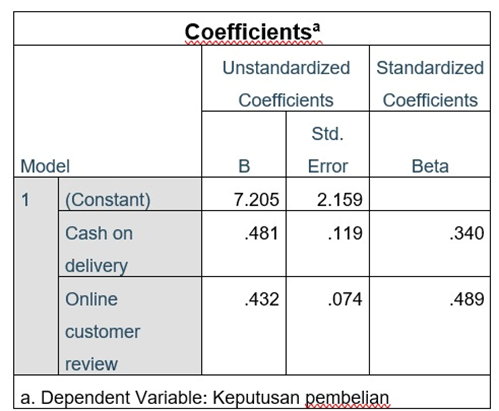Select the Cash on delivery row label
499x411 pixels.
tap(99, 249)
